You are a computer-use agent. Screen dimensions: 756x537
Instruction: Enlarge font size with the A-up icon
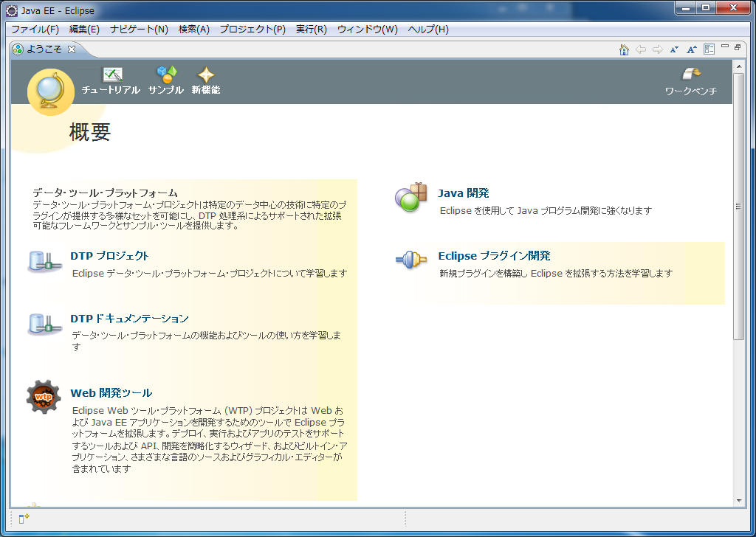pos(692,49)
